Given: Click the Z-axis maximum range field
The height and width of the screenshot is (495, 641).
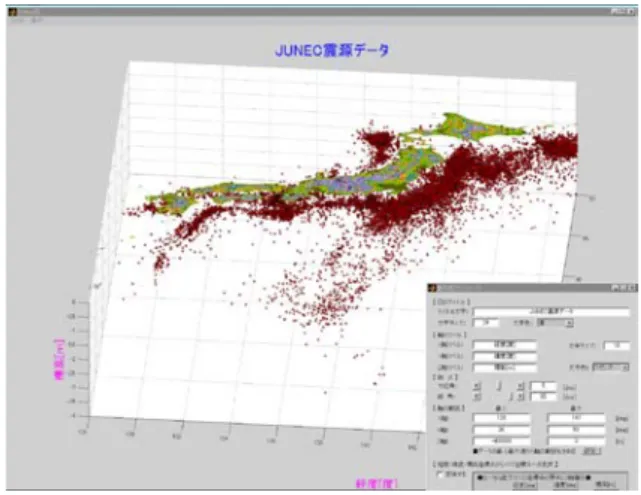Looking at the screenshot, I should [576, 441].
